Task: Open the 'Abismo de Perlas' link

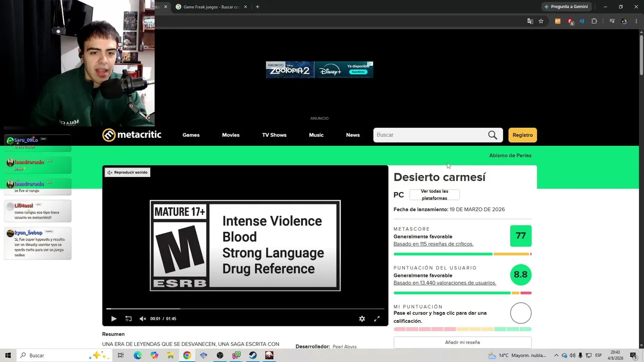Action: click(x=510, y=155)
